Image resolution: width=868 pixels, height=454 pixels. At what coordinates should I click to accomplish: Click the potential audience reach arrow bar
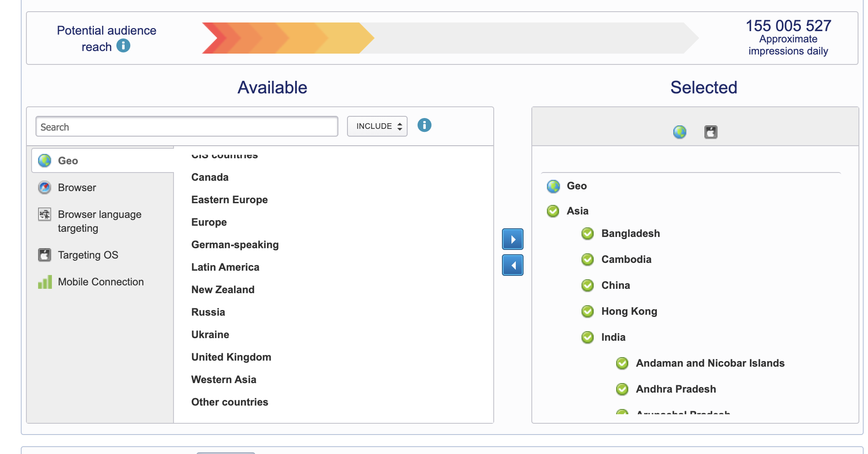(x=450, y=38)
